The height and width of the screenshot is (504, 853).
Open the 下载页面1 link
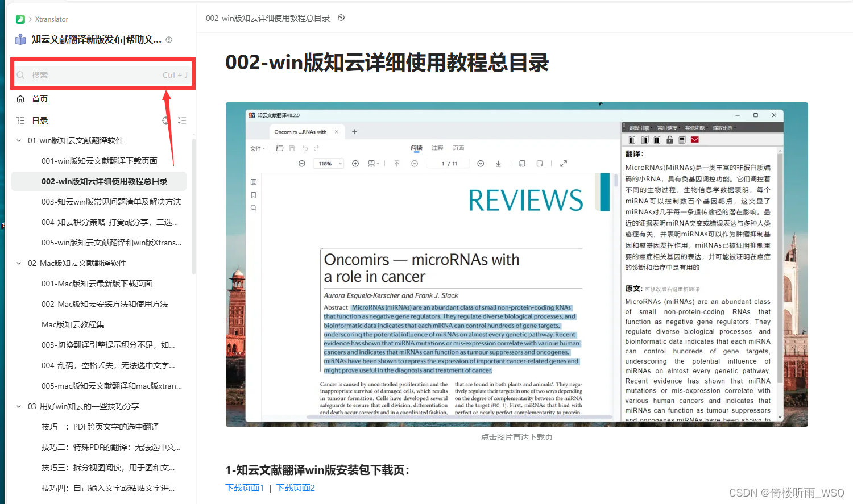pos(245,488)
